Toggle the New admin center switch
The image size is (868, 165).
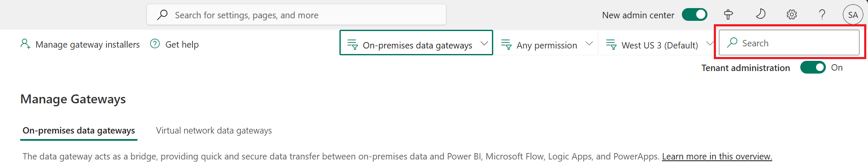point(694,15)
